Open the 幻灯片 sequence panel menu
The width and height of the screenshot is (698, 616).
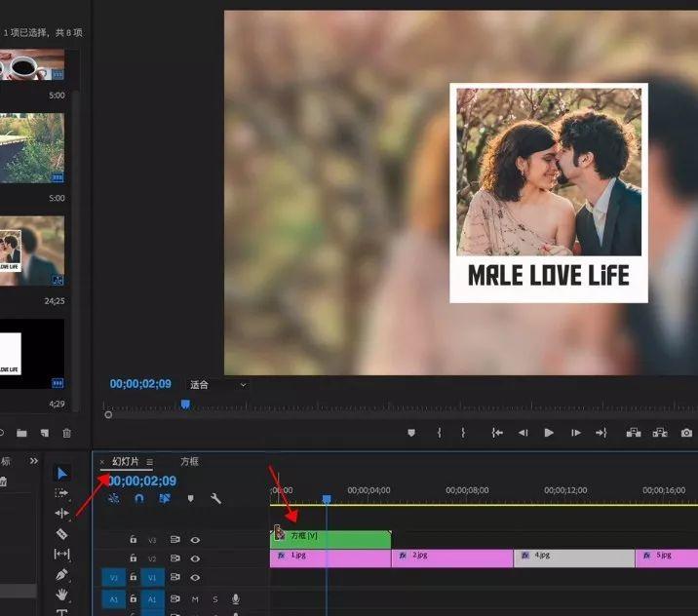coord(149,462)
